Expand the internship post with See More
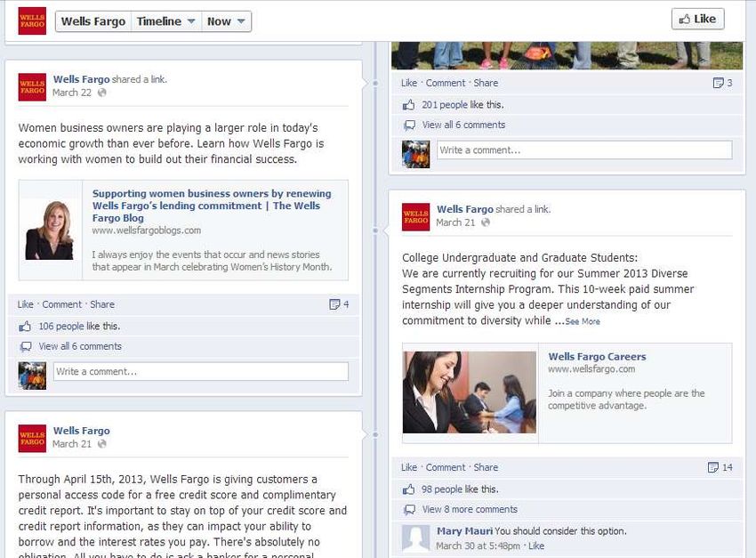Image resolution: width=756 pixels, height=558 pixels. [583, 321]
